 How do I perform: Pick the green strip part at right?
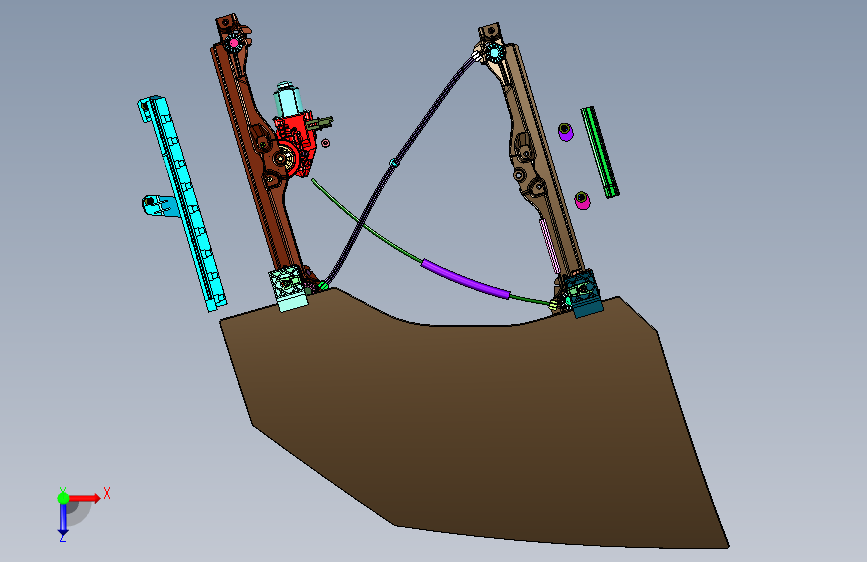600,152
